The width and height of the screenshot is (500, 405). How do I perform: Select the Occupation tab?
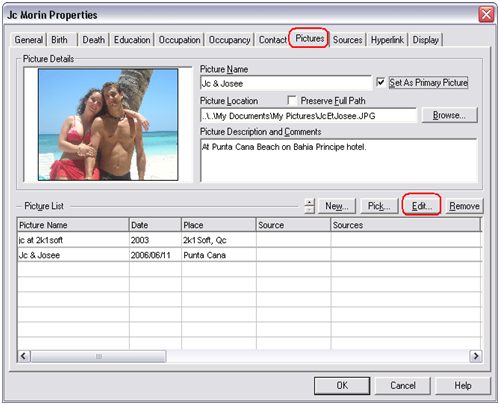(x=179, y=40)
